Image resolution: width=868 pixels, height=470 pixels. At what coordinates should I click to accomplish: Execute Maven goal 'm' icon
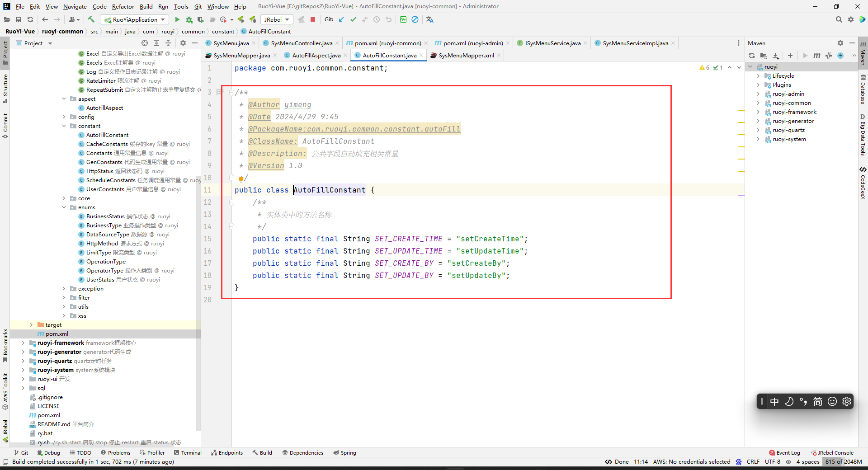click(x=817, y=56)
